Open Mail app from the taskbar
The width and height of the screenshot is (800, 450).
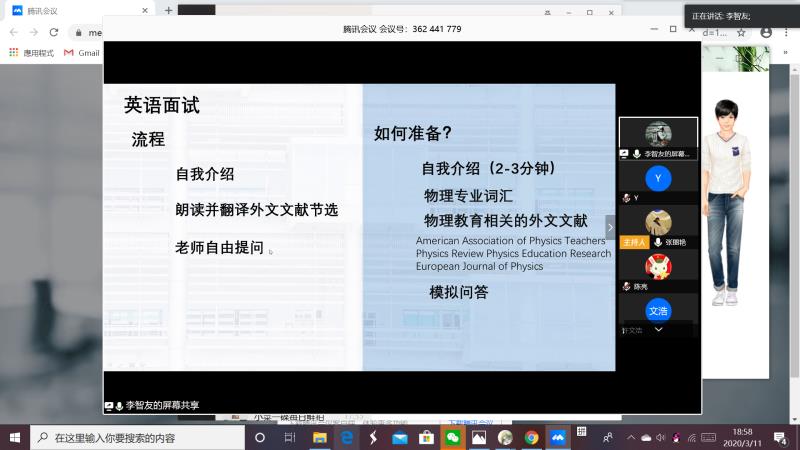(400, 437)
